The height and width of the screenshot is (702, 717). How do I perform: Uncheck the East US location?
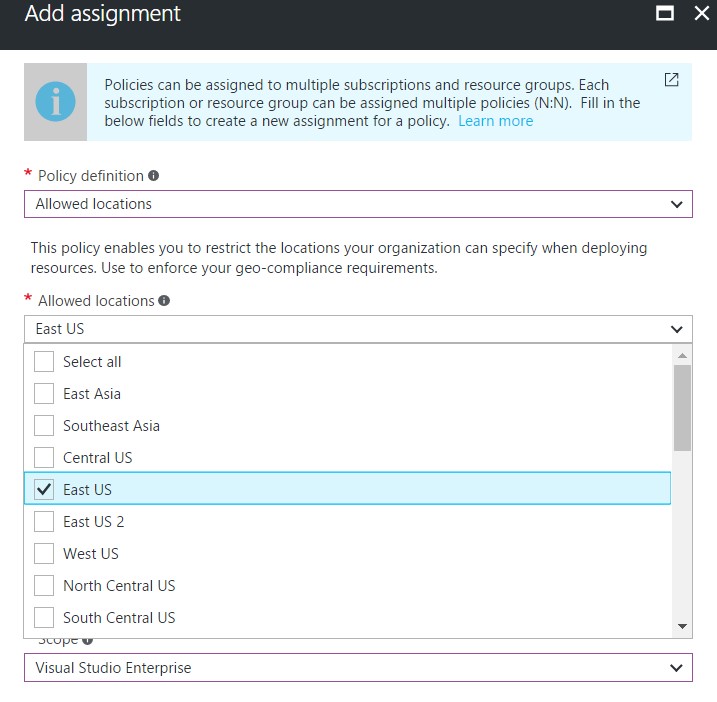[44, 490]
